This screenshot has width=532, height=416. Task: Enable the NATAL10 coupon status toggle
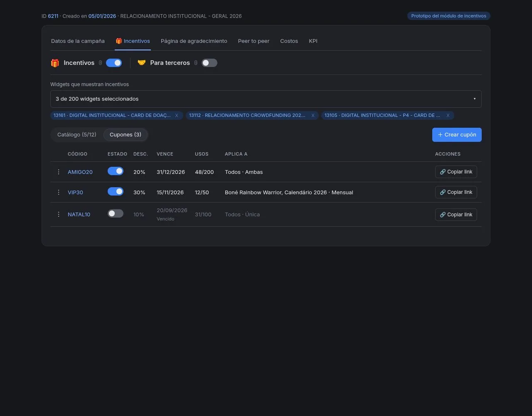(116, 213)
